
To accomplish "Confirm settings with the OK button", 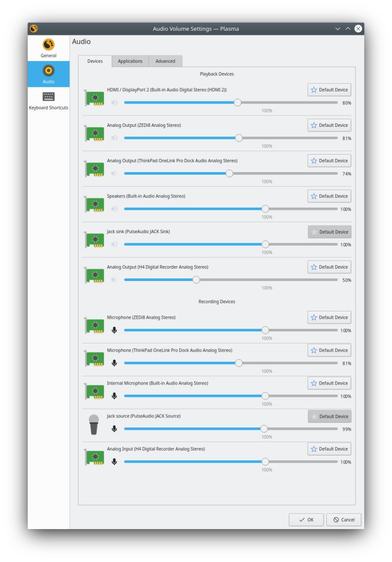I will click(306, 520).
